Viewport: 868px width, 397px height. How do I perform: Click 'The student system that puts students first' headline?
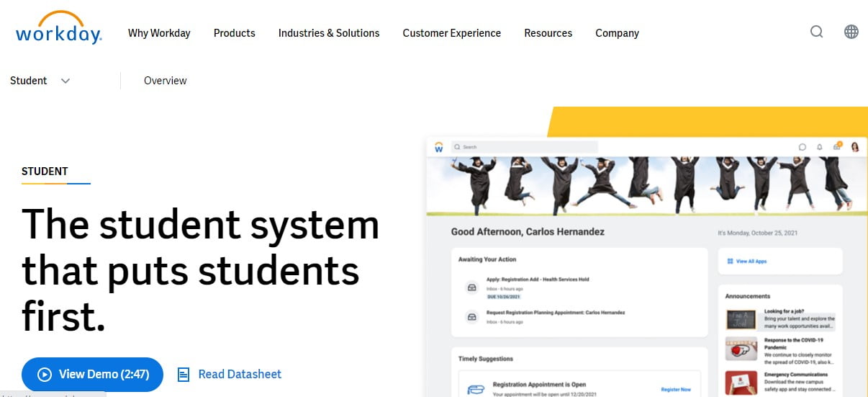(x=201, y=269)
